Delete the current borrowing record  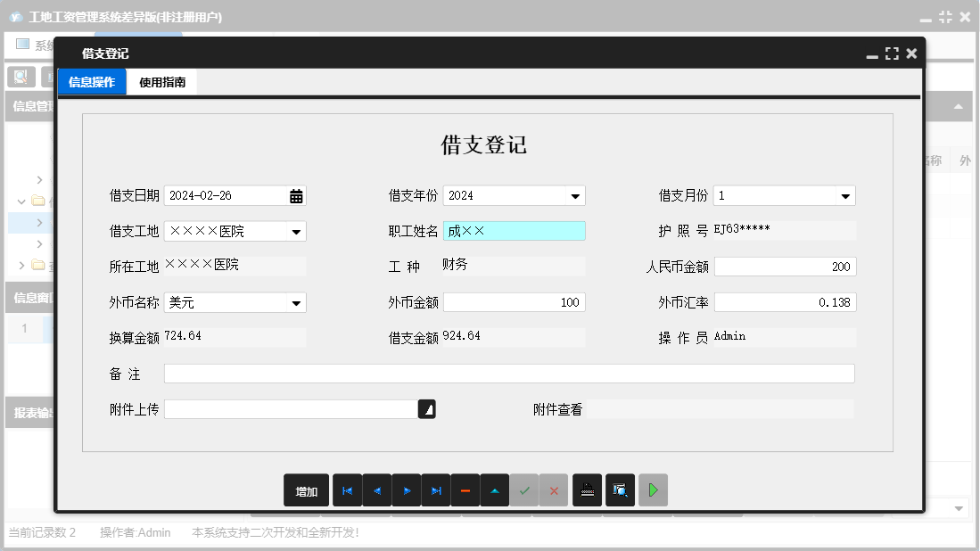465,489
